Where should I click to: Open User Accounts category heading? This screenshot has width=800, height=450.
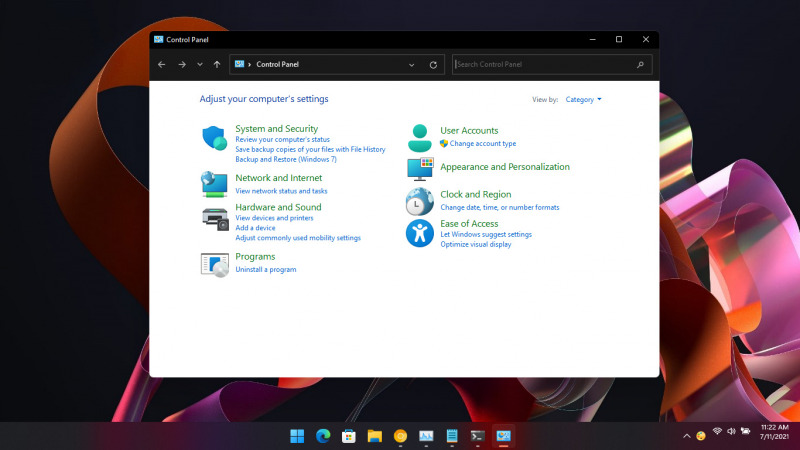pos(469,131)
